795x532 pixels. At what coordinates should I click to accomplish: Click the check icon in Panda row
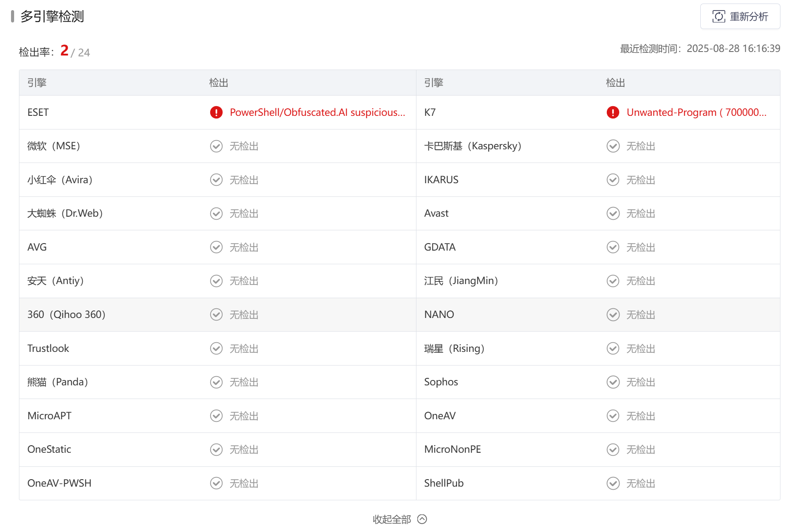click(x=216, y=382)
